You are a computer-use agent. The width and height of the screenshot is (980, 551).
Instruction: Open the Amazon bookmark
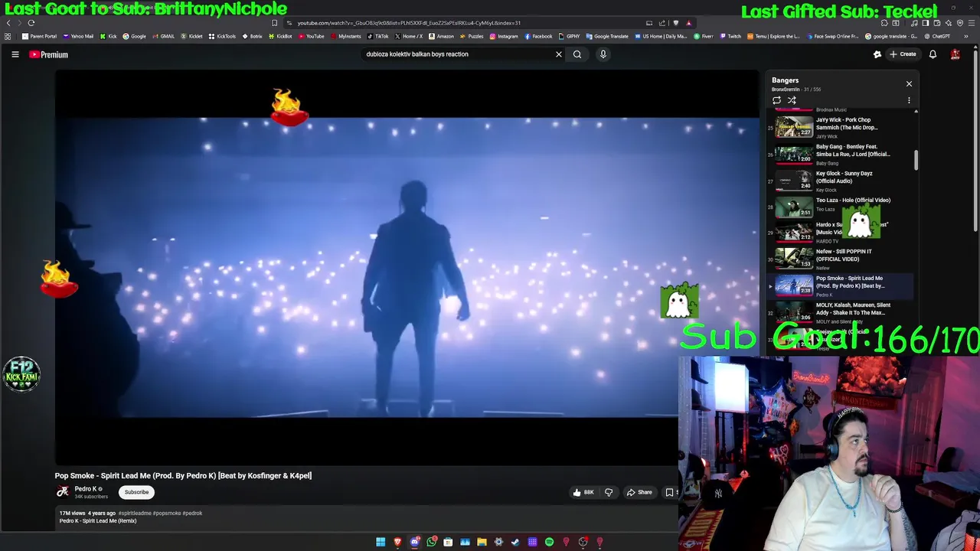[441, 36]
